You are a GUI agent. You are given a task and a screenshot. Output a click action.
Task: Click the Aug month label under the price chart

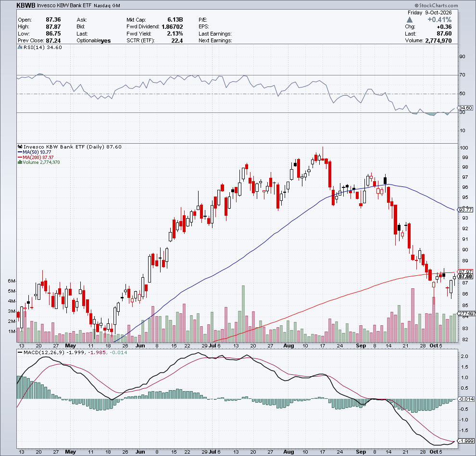288,345
